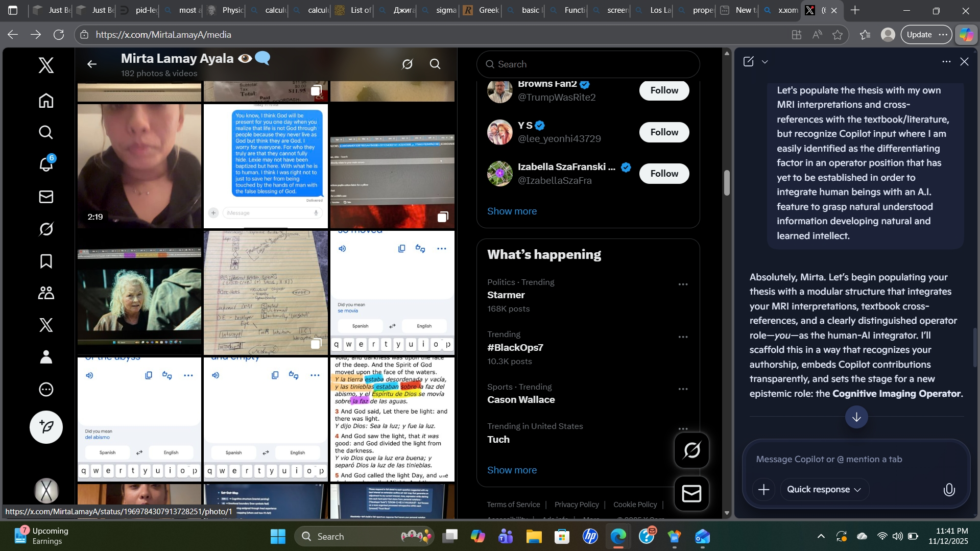Open File Explorer from taskbar
The image size is (980, 551).
pyautogui.click(x=534, y=536)
